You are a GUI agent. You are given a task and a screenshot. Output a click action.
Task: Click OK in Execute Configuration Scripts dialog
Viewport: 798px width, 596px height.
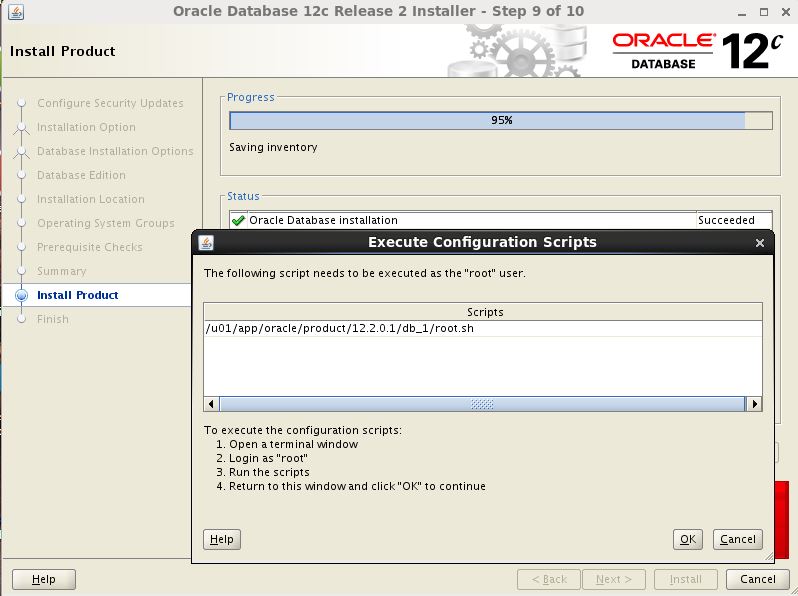(x=687, y=539)
